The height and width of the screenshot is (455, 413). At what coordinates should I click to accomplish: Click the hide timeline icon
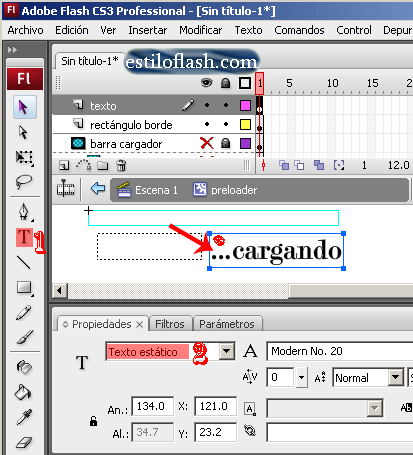tap(66, 189)
